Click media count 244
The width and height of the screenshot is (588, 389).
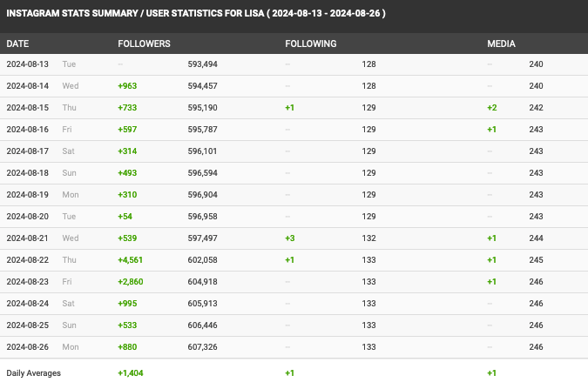(x=537, y=238)
